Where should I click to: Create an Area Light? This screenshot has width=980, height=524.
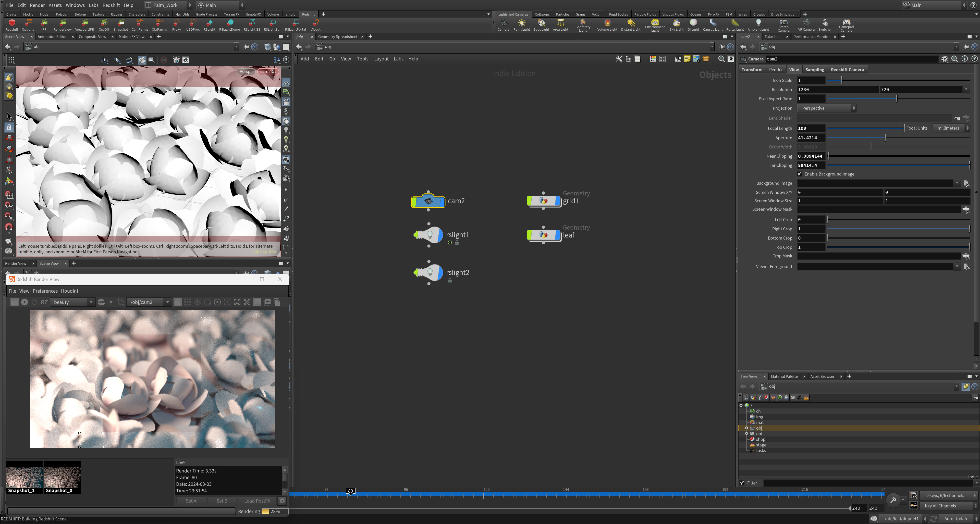[x=560, y=25]
